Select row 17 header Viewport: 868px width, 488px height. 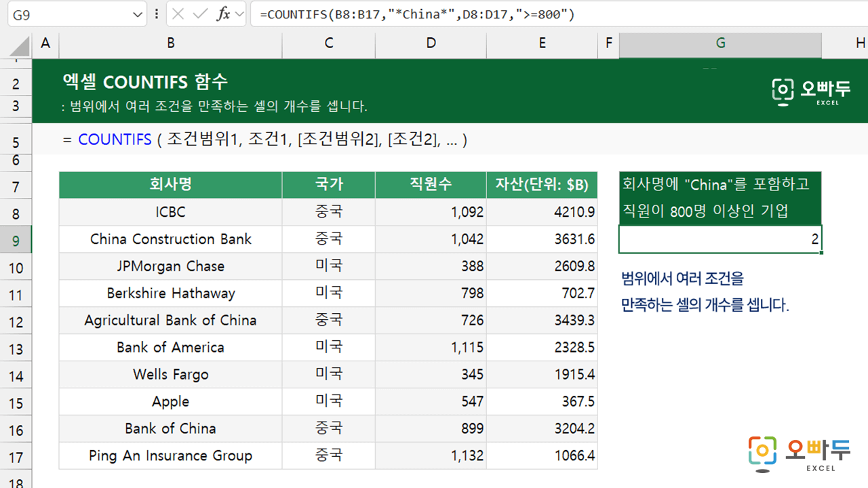click(x=16, y=457)
